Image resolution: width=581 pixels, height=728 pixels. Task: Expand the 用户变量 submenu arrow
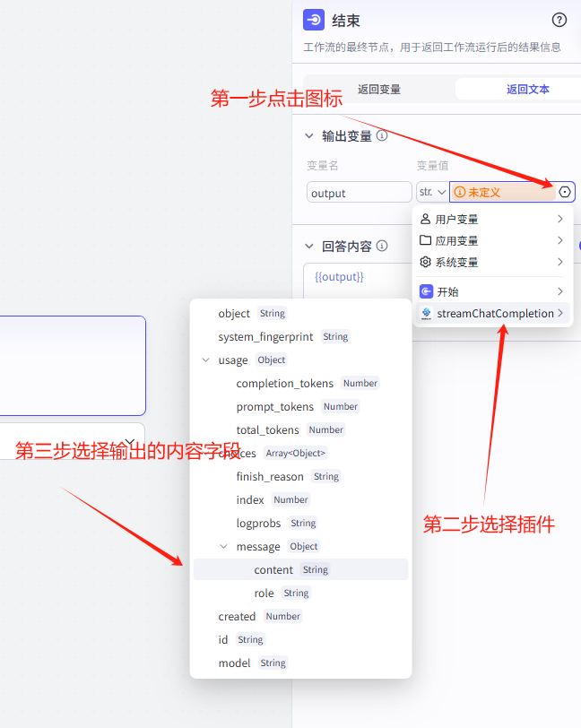coord(560,219)
